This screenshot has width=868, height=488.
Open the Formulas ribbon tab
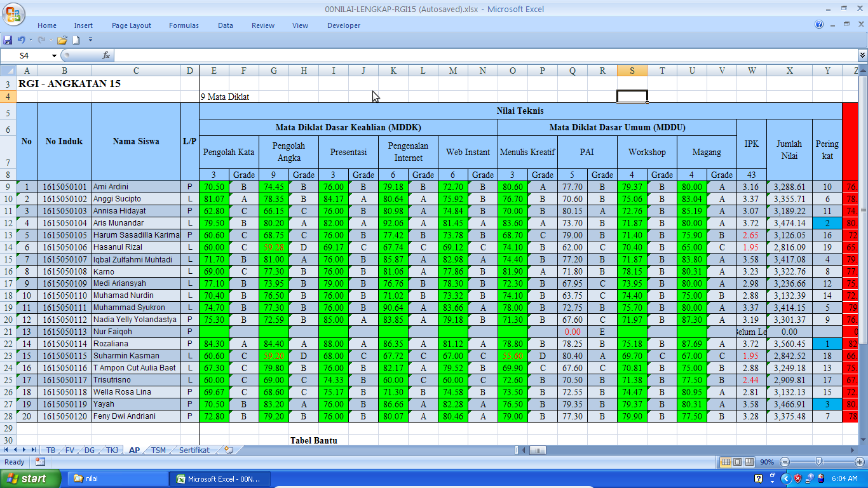click(x=184, y=25)
